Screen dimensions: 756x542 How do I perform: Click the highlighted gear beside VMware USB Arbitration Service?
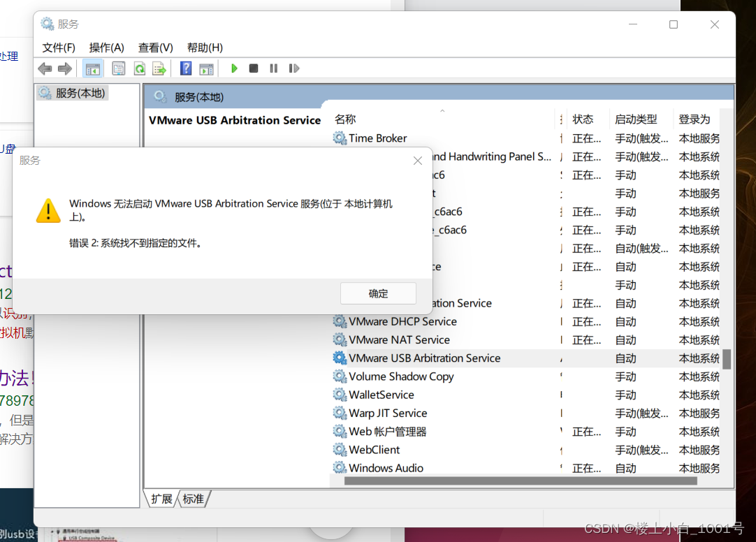pyautogui.click(x=340, y=358)
